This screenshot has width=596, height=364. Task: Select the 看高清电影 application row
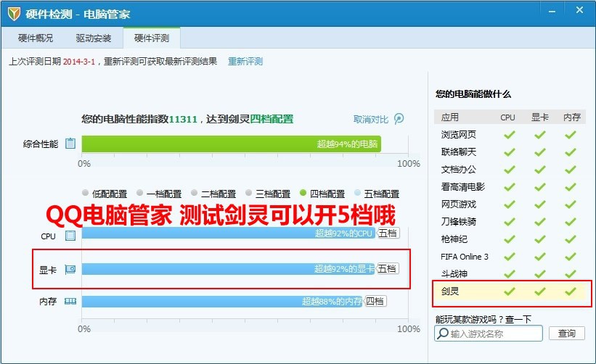[510, 187]
